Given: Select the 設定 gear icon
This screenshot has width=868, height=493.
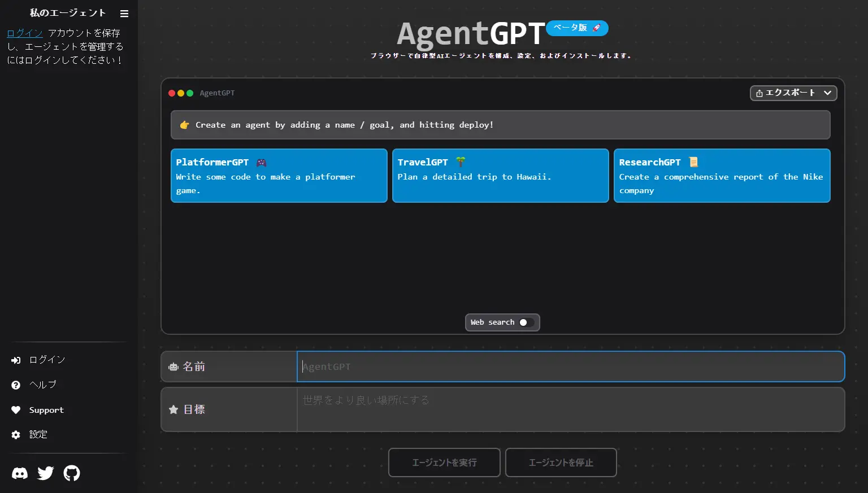Looking at the screenshot, I should [x=16, y=434].
